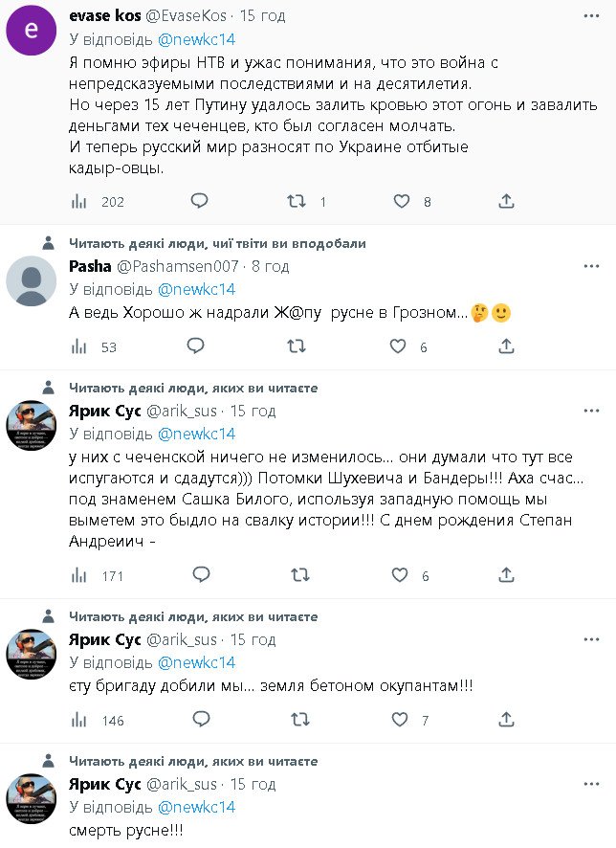Screen dimensions: 616x848
Task: Open Pasha's default gray avatar
Action: pos(31,281)
